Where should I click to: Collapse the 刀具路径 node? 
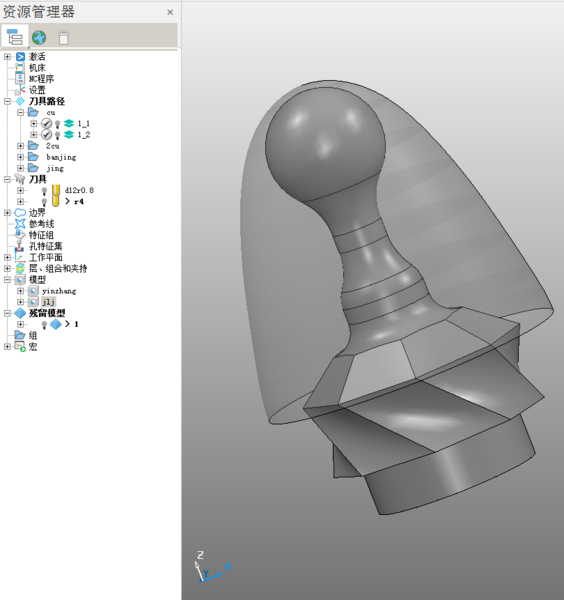[x=7, y=101]
